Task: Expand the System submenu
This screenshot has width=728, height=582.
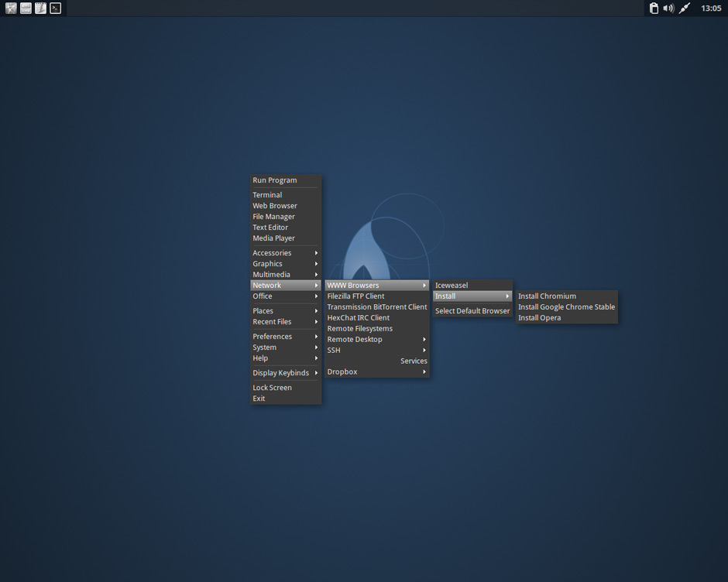Action: click(x=286, y=347)
